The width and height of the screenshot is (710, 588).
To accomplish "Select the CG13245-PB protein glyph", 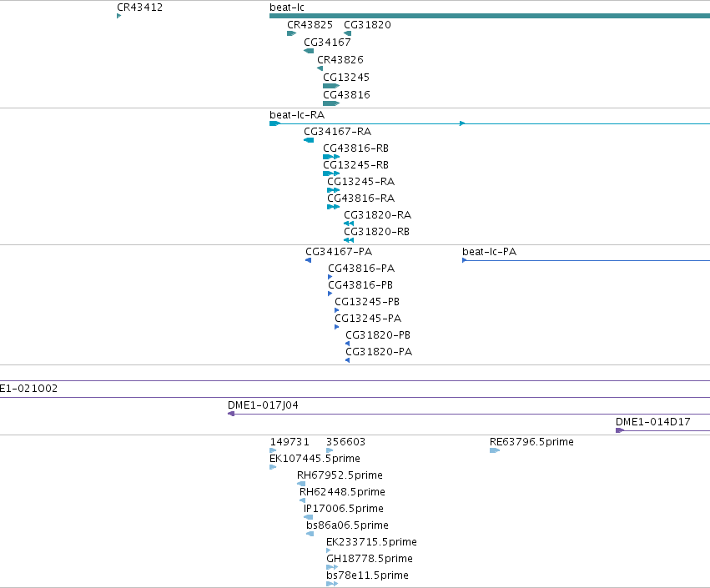I will point(337,310).
